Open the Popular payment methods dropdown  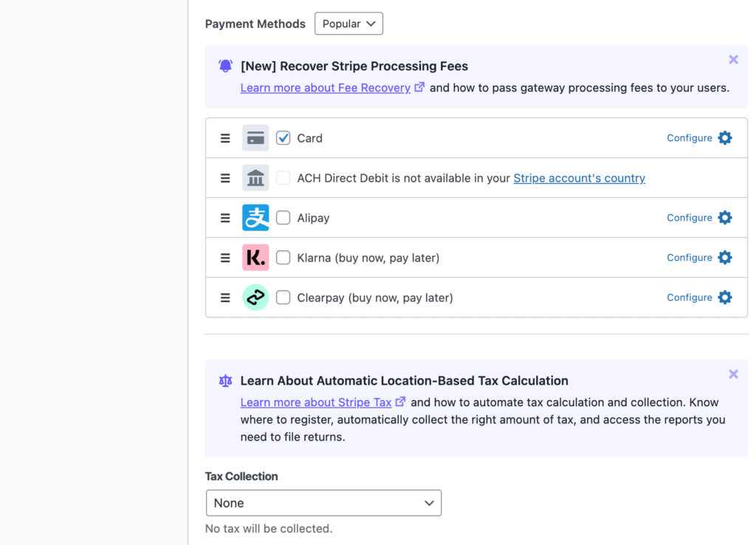click(348, 24)
